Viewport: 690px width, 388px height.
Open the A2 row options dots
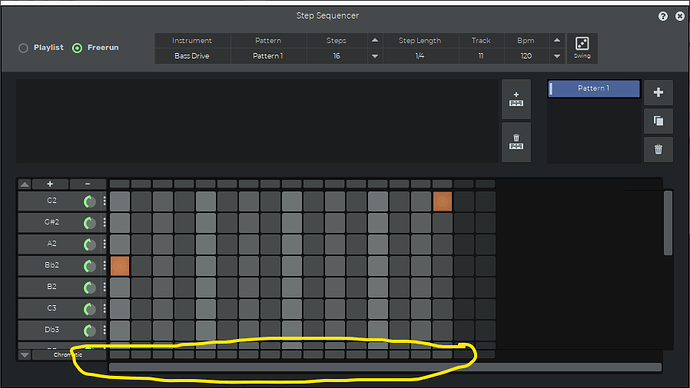click(x=104, y=244)
